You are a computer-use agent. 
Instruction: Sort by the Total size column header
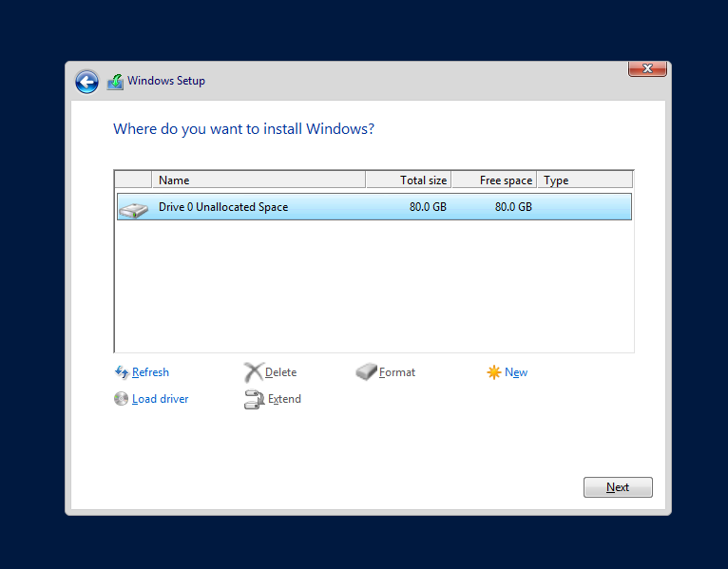point(408,180)
